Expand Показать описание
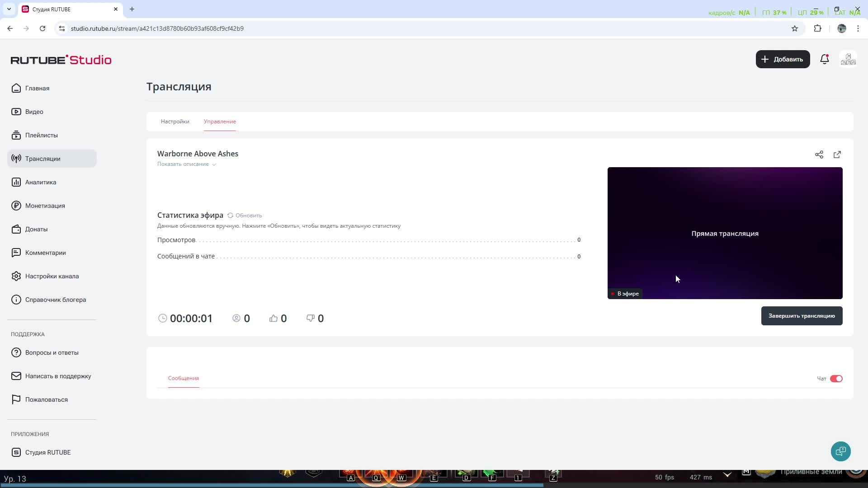The width and height of the screenshot is (868, 488). [x=186, y=164]
